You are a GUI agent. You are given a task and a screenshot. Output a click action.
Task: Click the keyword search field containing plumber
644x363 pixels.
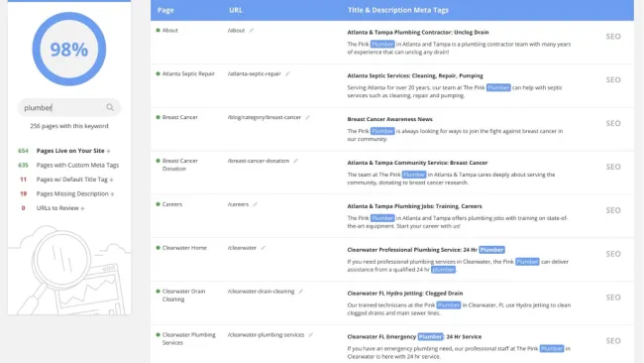click(69, 108)
